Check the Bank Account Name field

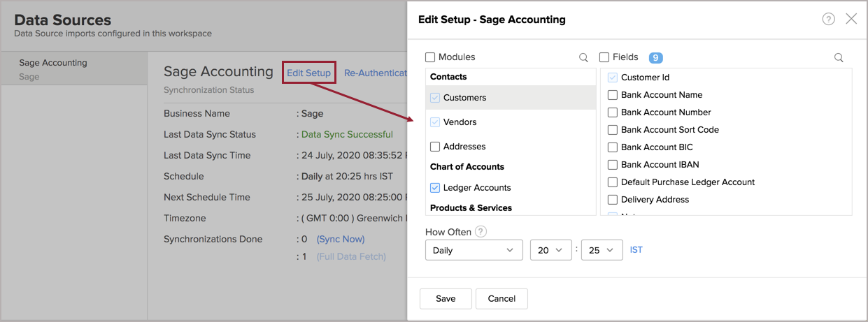click(x=613, y=95)
